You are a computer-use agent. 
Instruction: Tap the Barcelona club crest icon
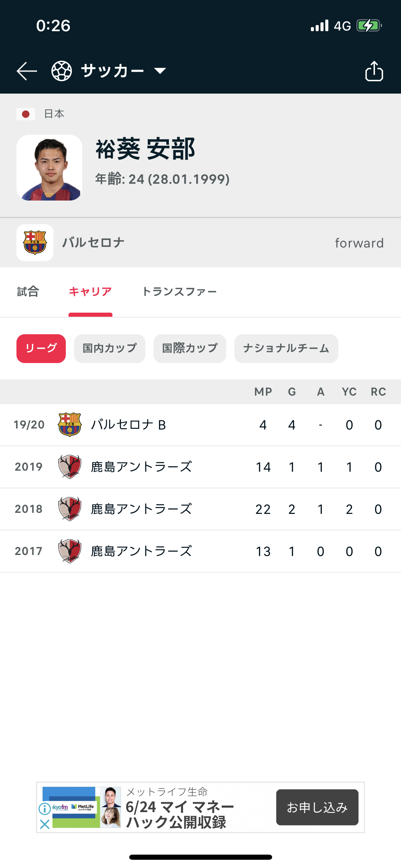(x=35, y=243)
